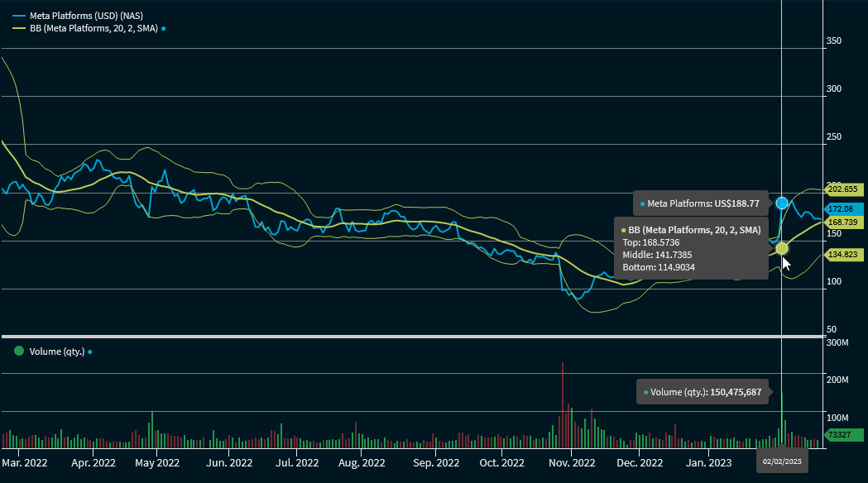The height and width of the screenshot is (483, 868).
Task: Click the yellow 134.823 lower band tag
Action: (x=845, y=254)
